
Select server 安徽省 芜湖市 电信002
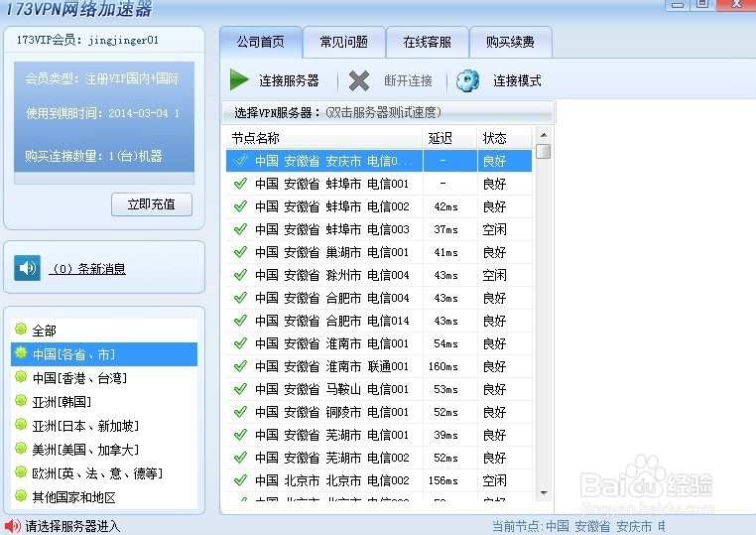379,458
